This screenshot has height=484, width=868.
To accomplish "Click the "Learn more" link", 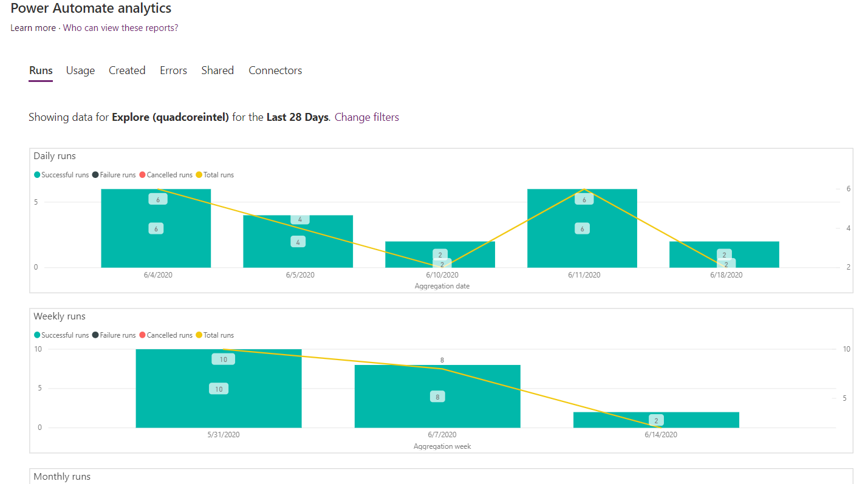I will tap(33, 27).
